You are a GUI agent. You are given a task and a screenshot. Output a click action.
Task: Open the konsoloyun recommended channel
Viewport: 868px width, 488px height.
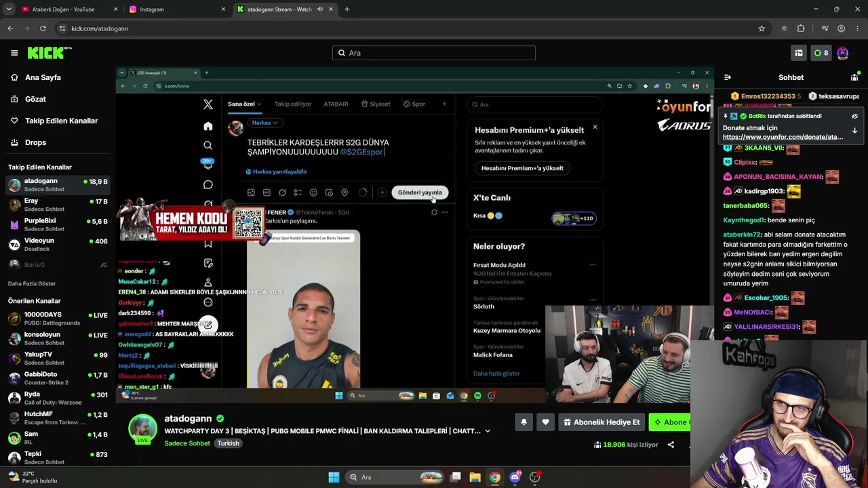[x=58, y=338]
